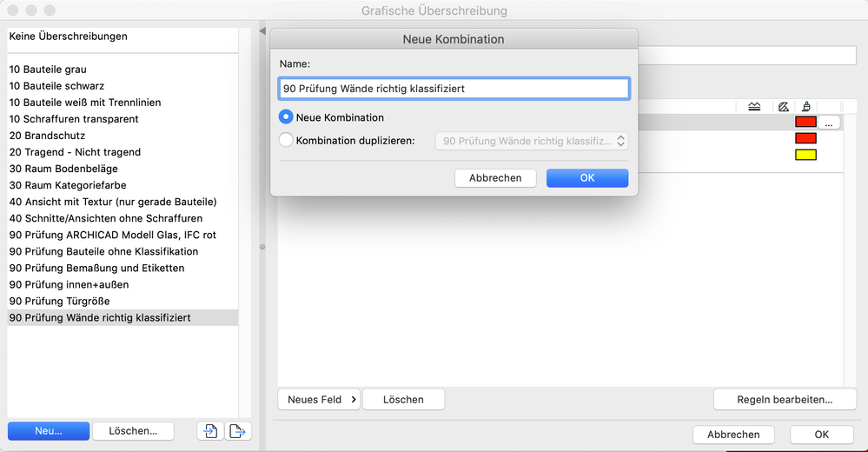Click the fill pen column header icon

point(784,106)
